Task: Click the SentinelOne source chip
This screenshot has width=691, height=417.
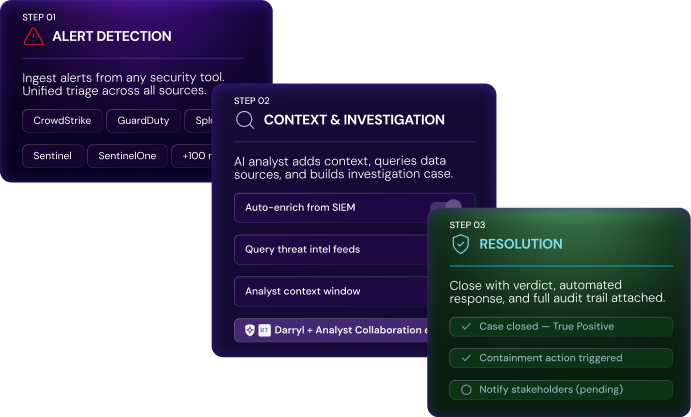Action: click(126, 156)
